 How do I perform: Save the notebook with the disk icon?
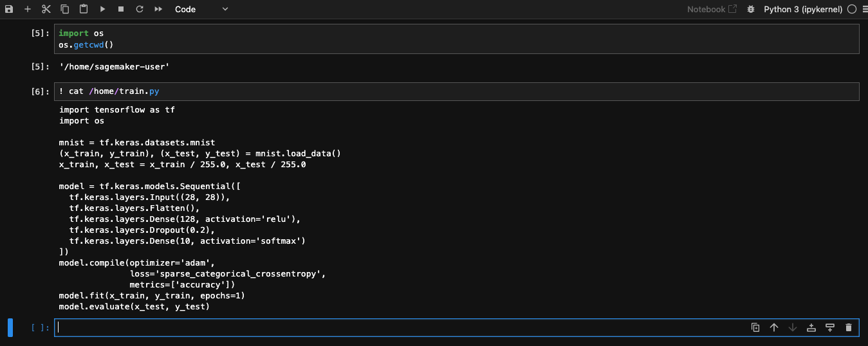pos(9,10)
